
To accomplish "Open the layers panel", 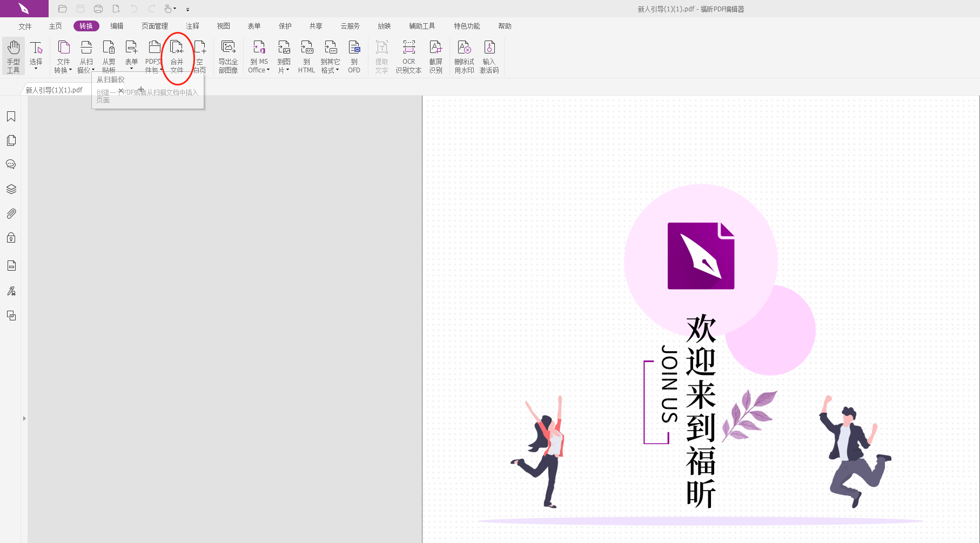I will point(11,189).
